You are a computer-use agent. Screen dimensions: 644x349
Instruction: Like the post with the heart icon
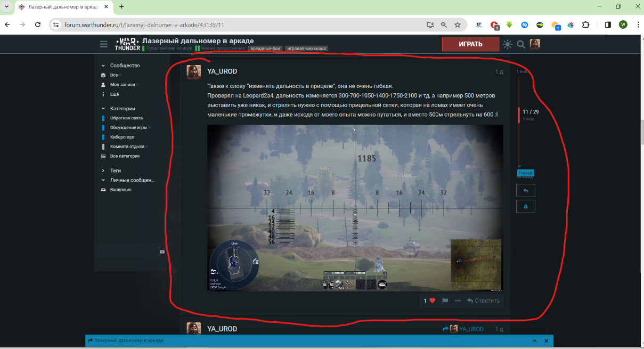(x=432, y=301)
